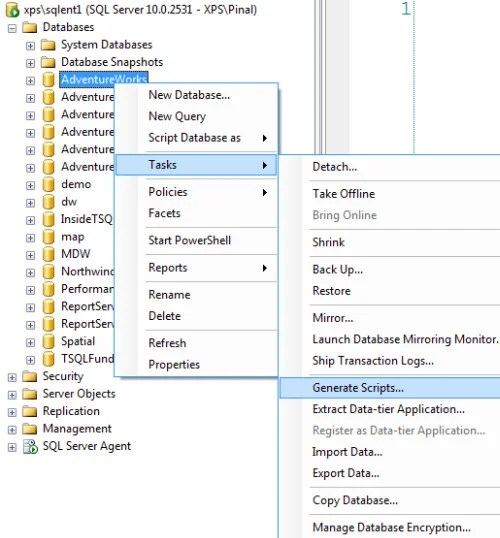Select Extract Data-tier Application...
Image resolution: width=500 pixels, height=538 pixels.
[390, 409]
